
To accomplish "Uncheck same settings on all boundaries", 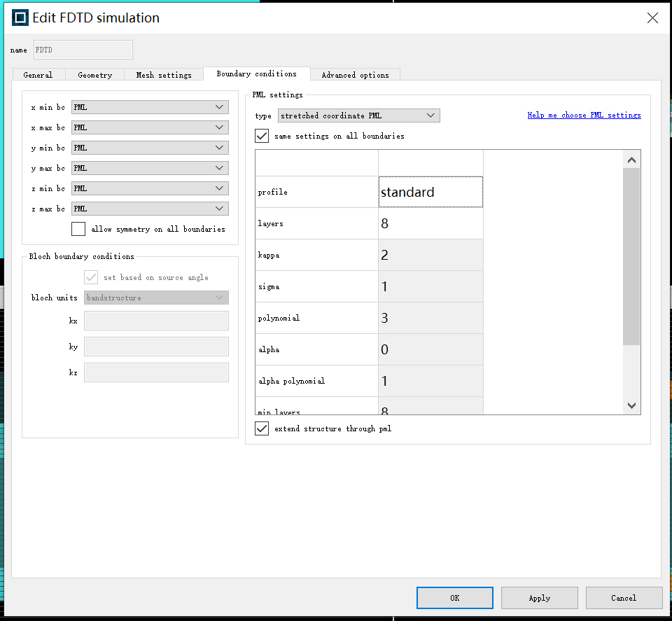I will click(x=262, y=136).
